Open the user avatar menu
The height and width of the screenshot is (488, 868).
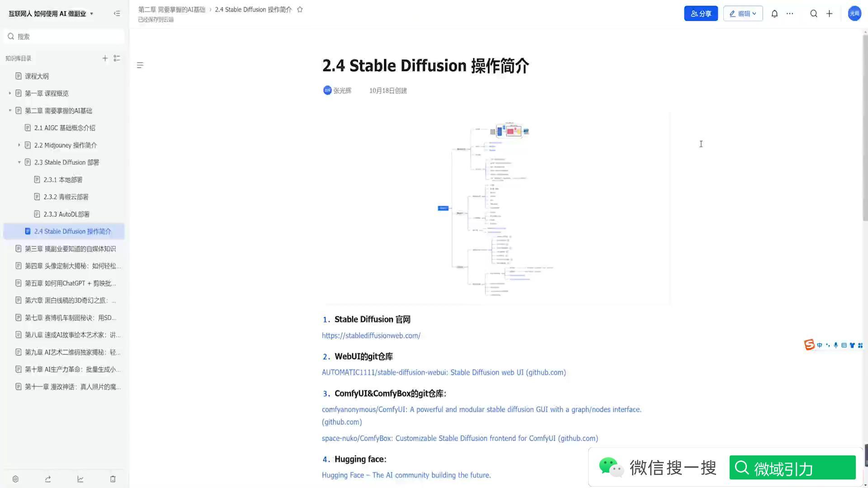[x=854, y=14]
